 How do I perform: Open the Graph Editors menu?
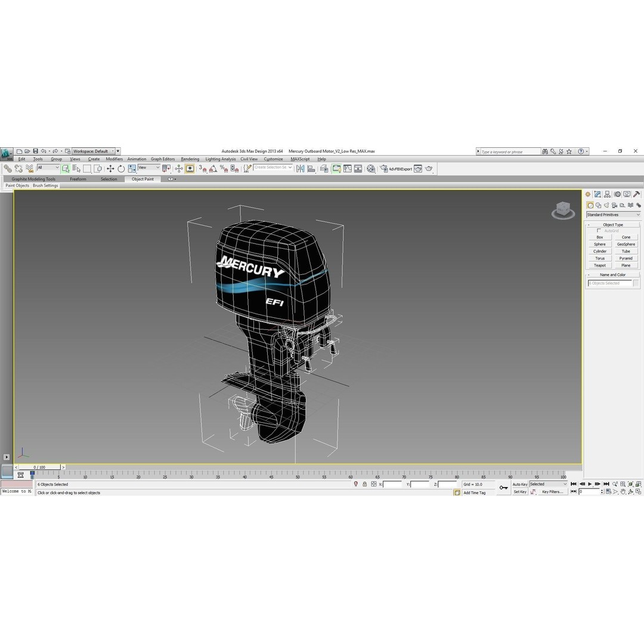coord(163,159)
